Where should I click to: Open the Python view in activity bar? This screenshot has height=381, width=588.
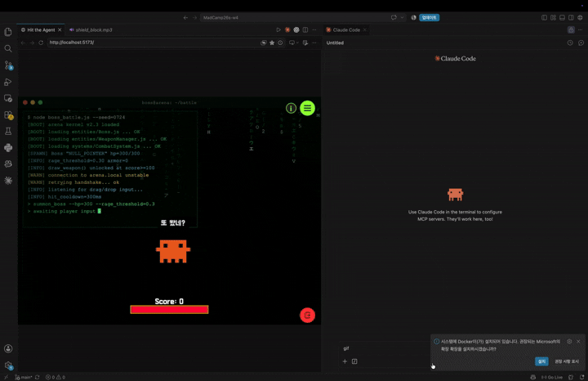(8, 147)
